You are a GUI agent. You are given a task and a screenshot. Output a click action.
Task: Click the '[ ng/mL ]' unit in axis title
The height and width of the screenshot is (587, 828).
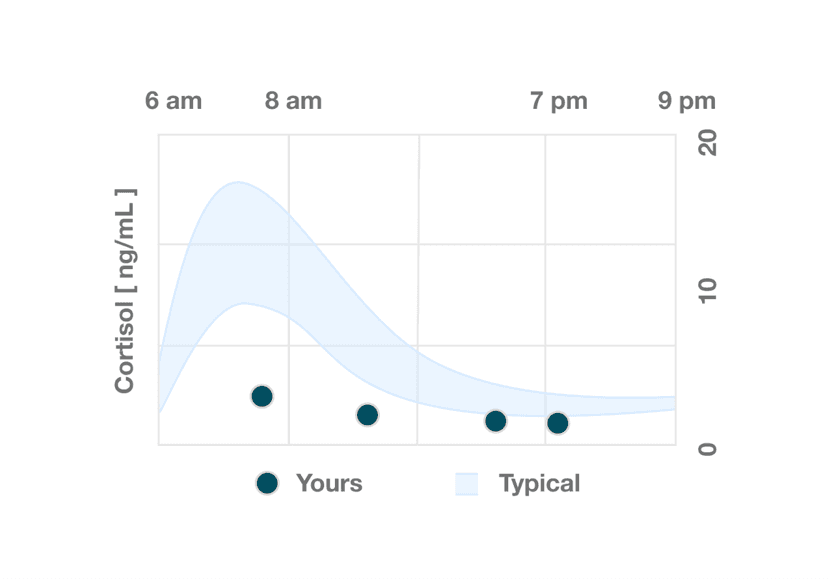[124, 239]
